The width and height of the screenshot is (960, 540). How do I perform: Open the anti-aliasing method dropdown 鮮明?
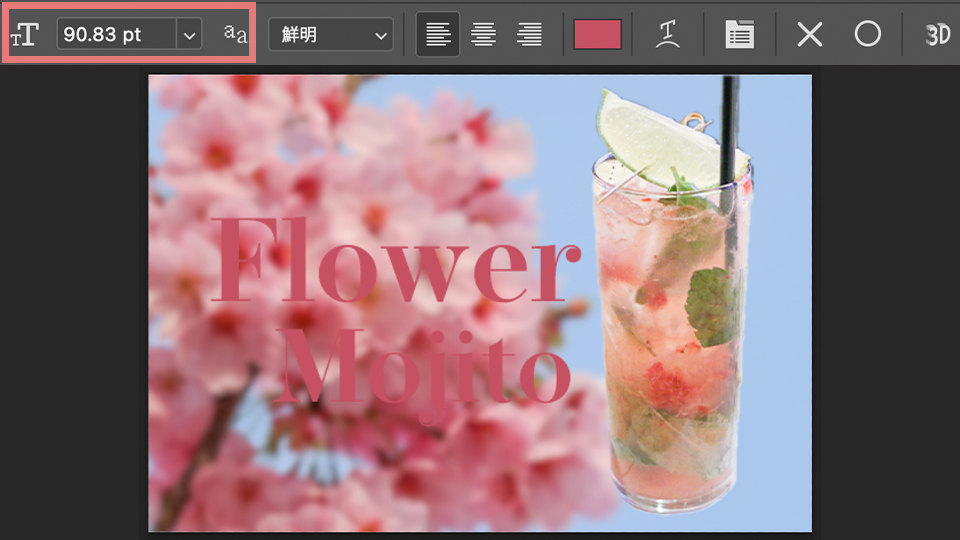331,34
